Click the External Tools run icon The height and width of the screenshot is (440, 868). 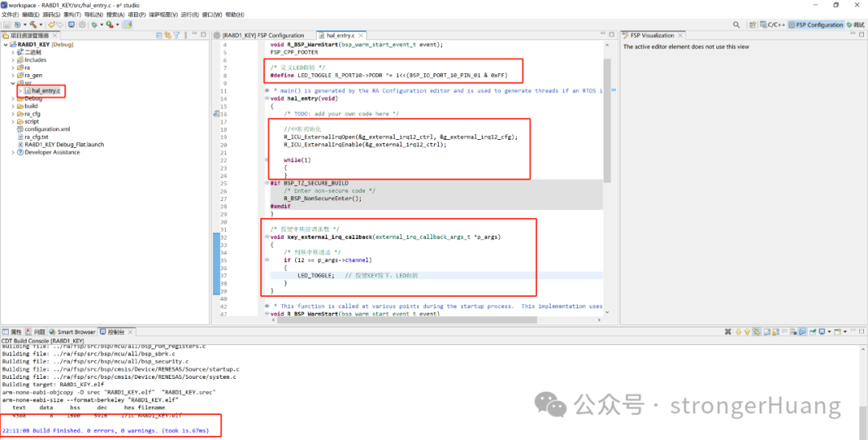click(x=109, y=25)
